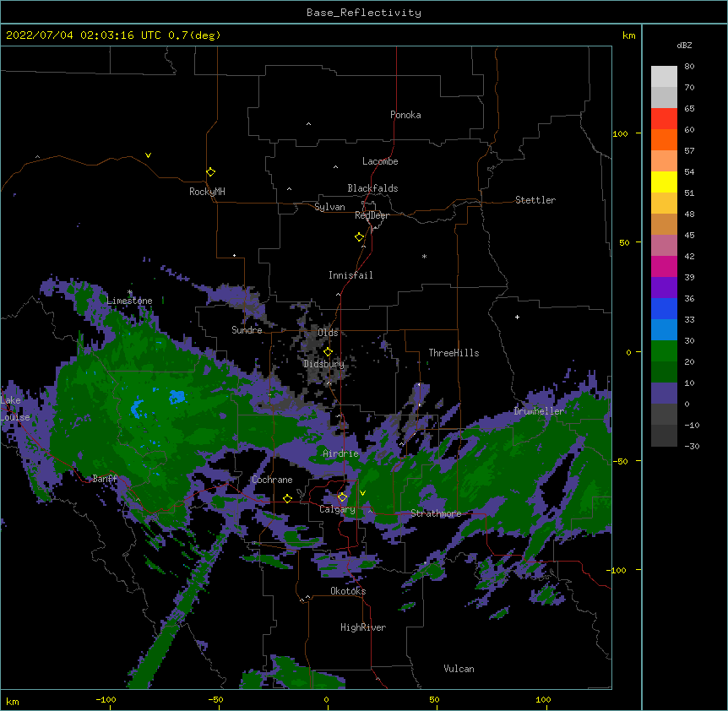Click the Airdrie city label
The height and width of the screenshot is (711, 728).
point(340,453)
